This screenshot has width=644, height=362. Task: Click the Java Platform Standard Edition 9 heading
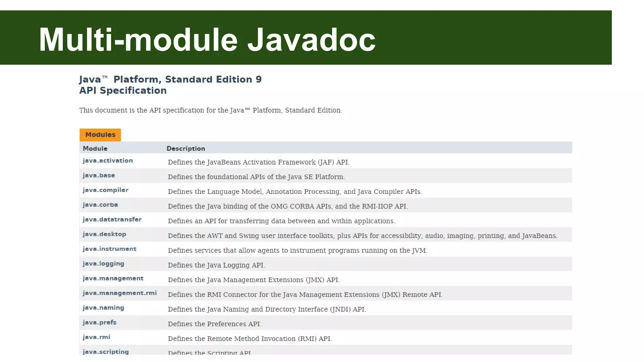170,79
